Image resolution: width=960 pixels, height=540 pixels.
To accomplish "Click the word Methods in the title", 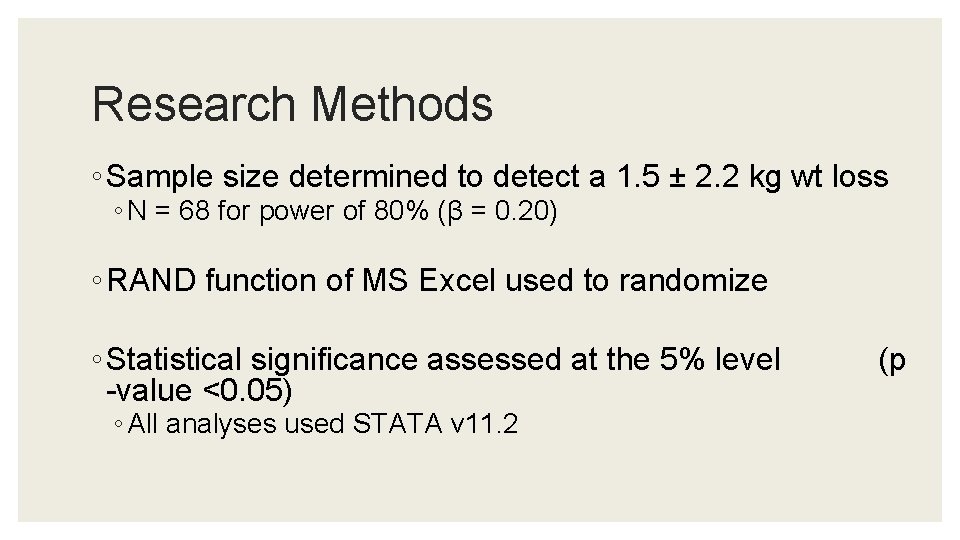I will pos(402,104).
